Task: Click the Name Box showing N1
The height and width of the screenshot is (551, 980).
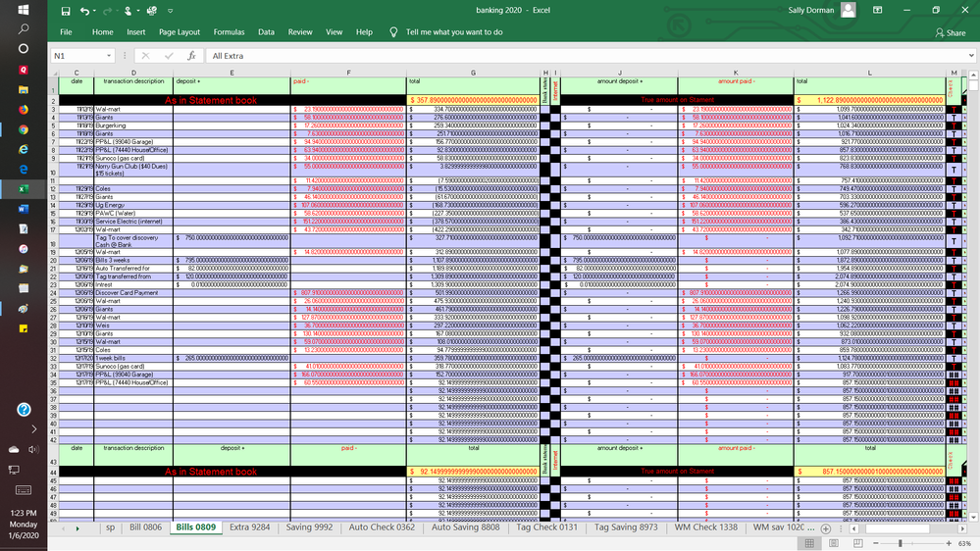Action: coord(78,56)
